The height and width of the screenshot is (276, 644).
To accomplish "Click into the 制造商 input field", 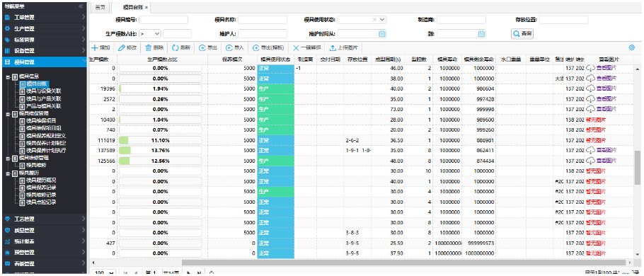I will point(461,20).
